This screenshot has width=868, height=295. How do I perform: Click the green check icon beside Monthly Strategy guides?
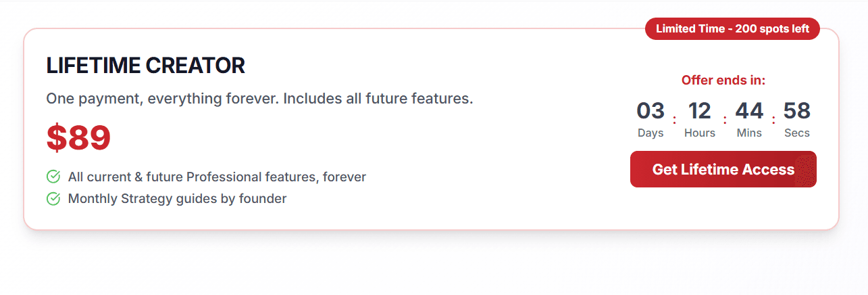53,199
